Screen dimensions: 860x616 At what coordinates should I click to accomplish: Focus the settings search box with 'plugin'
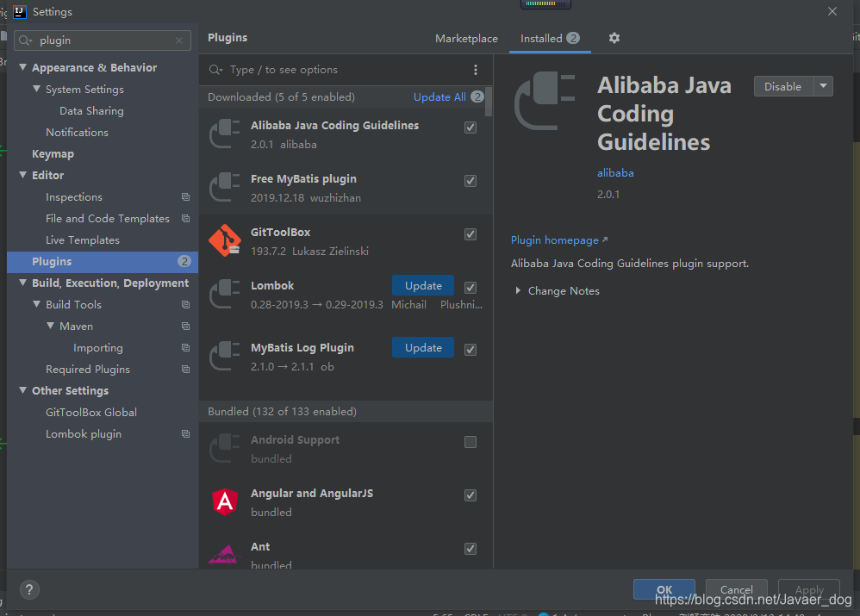102,40
